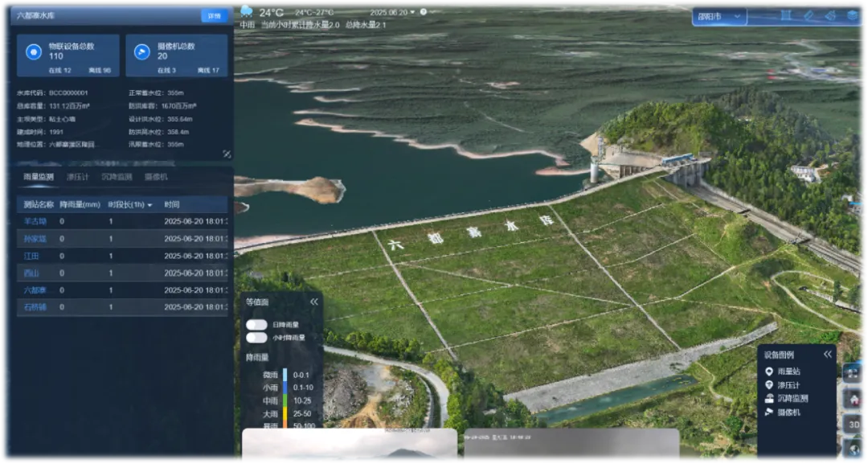Screen dimensions: 868x464
Task: Toggle the 日降雨量 contour switch
Action: pos(257,324)
